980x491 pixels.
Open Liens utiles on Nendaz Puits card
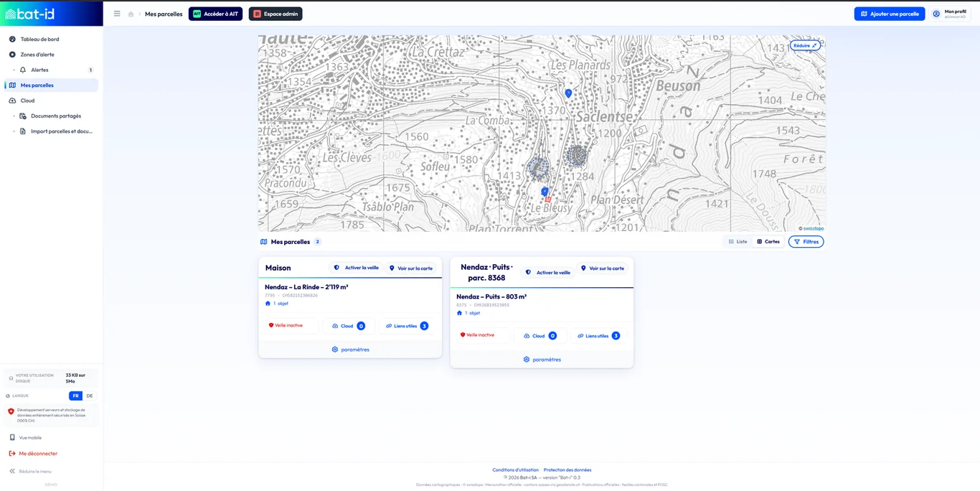pos(598,336)
